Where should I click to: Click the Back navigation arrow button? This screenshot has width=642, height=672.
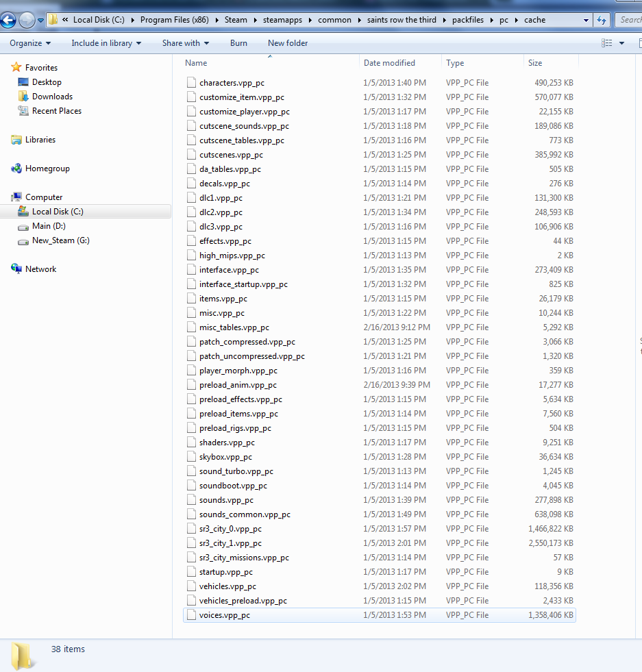[x=8, y=20]
